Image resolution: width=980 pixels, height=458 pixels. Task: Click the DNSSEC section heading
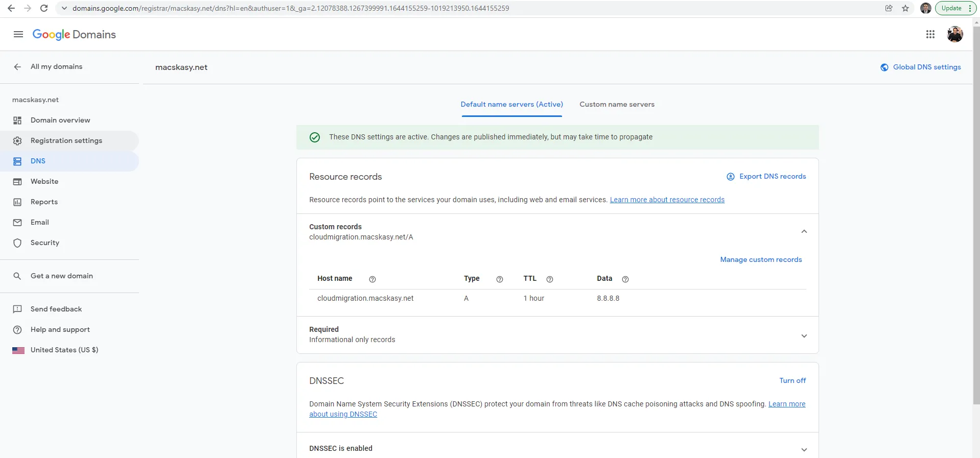click(x=326, y=381)
